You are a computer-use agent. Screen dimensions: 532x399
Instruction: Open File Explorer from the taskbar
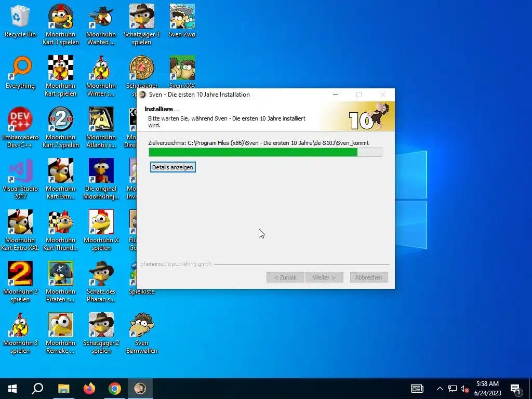(x=63, y=389)
